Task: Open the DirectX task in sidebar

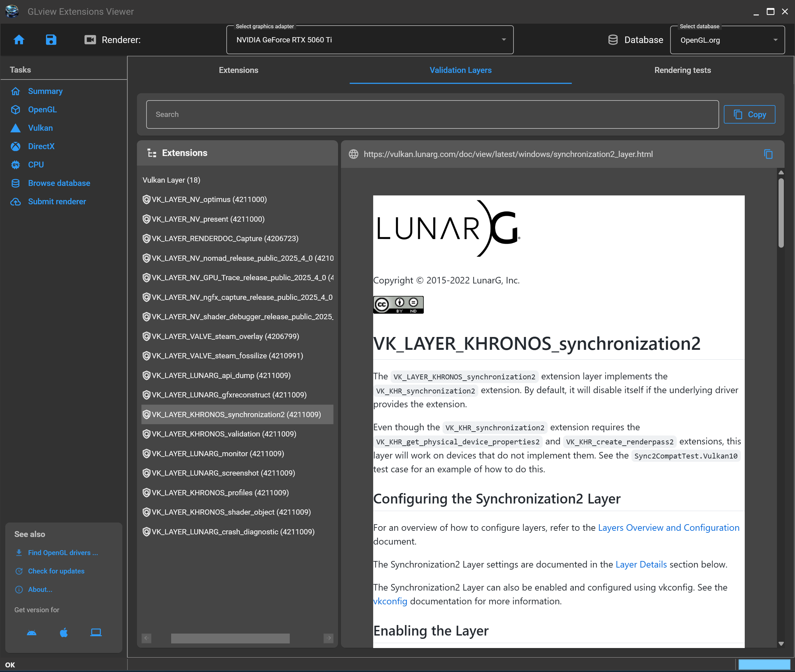Action: [41, 146]
